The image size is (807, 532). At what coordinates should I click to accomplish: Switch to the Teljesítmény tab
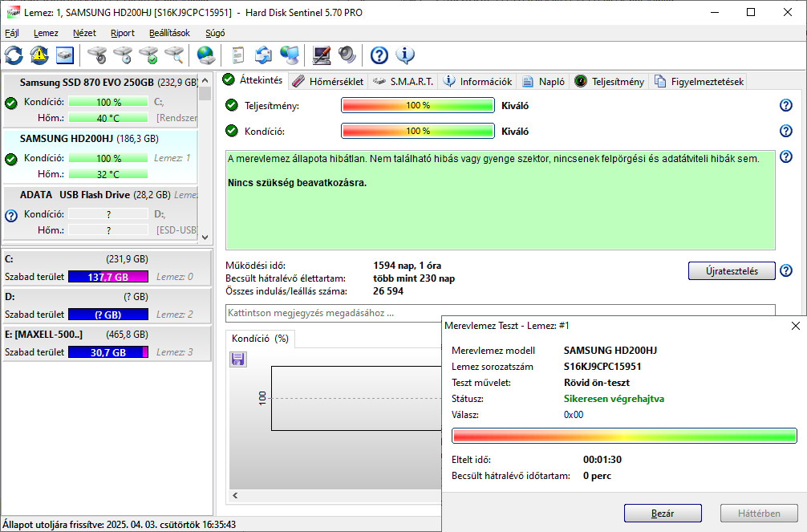pos(610,81)
